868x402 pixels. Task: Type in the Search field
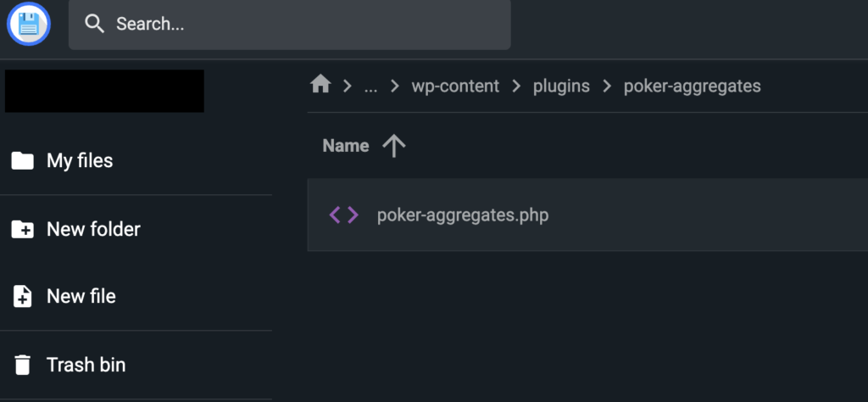coord(305,24)
